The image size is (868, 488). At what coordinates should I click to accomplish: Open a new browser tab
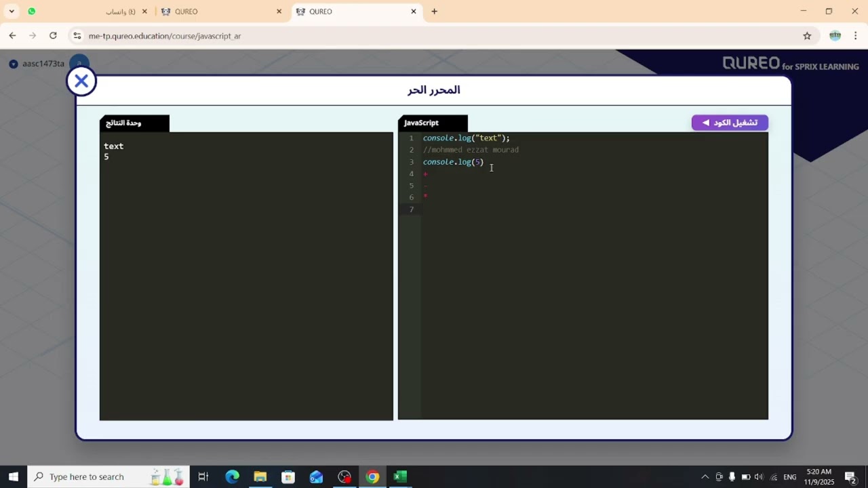[x=435, y=12]
